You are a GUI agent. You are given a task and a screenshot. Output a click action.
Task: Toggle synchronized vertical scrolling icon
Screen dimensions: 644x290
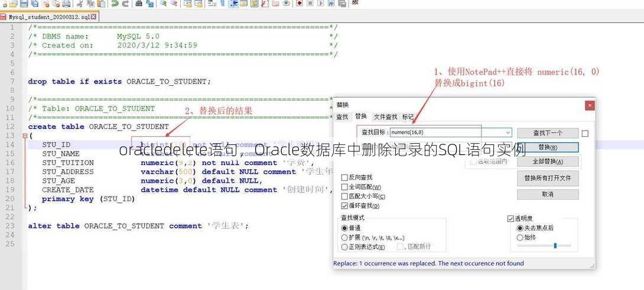188,4
